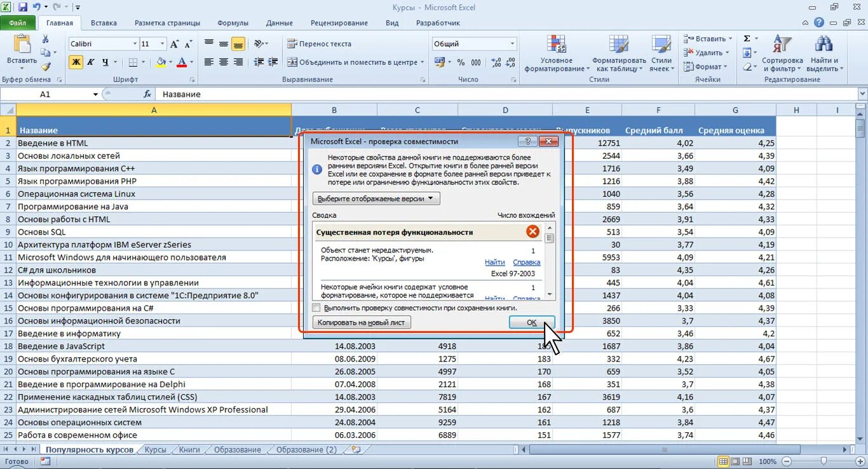Image resolution: width=868 pixels, height=469 pixels.
Task: Increase font size with the large A
Action: (x=174, y=44)
